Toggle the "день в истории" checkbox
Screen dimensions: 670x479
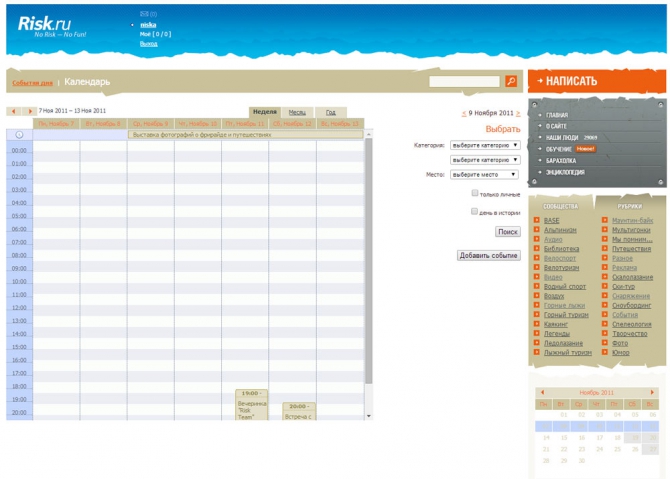(475, 211)
